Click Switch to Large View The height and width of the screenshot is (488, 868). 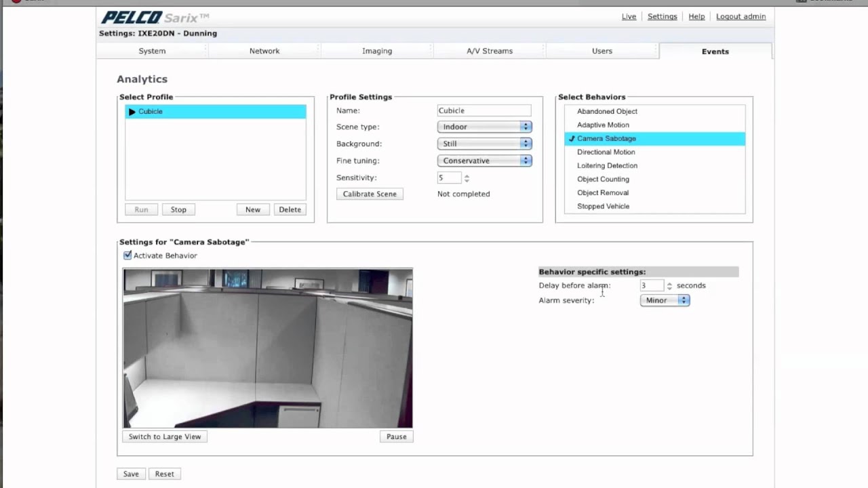(165, 436)
